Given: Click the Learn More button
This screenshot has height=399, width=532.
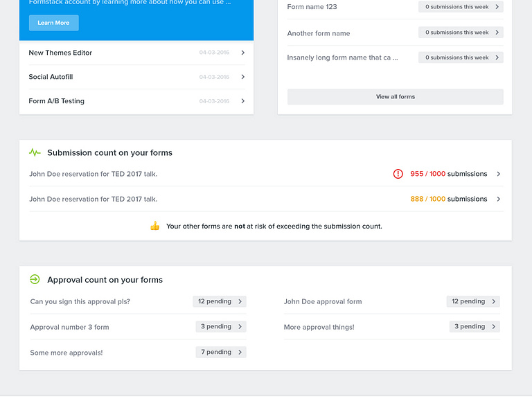Looking at the screenshot, I should click(x=53, y=23).
